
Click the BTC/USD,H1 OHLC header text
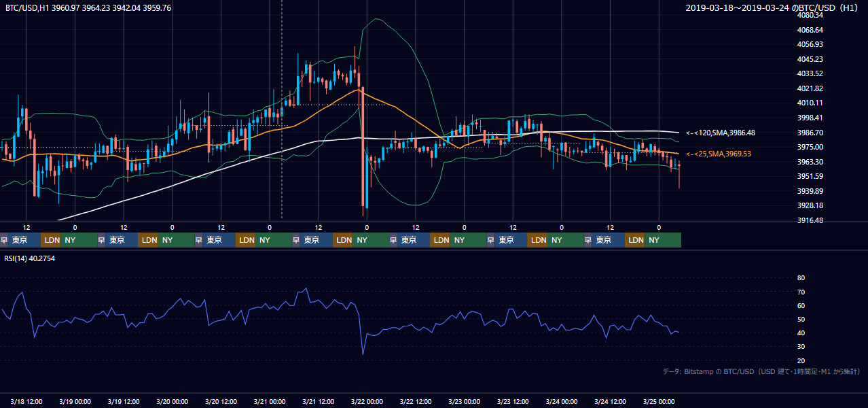88,8
